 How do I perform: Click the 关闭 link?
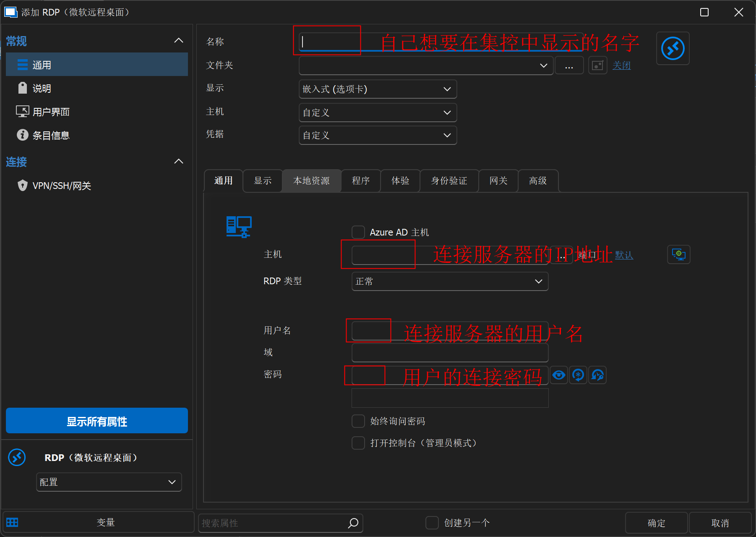tap(621, 65)
